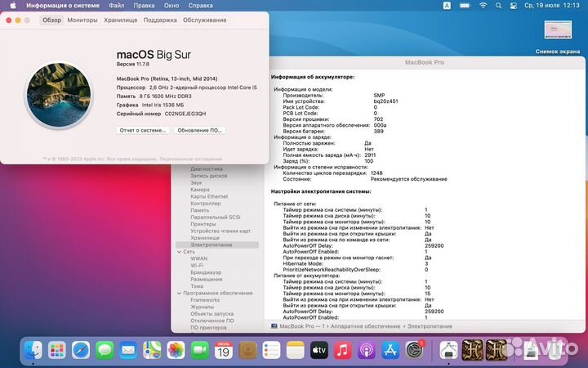Click the Обновление ПО button

coord(199,130)
